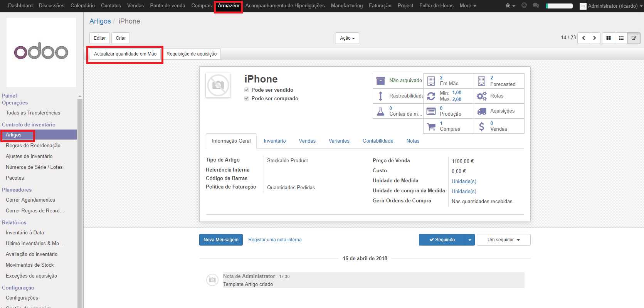Screen dimensions: 644x308
Task: Open Aquisições truck stat button
Action: 499,111
